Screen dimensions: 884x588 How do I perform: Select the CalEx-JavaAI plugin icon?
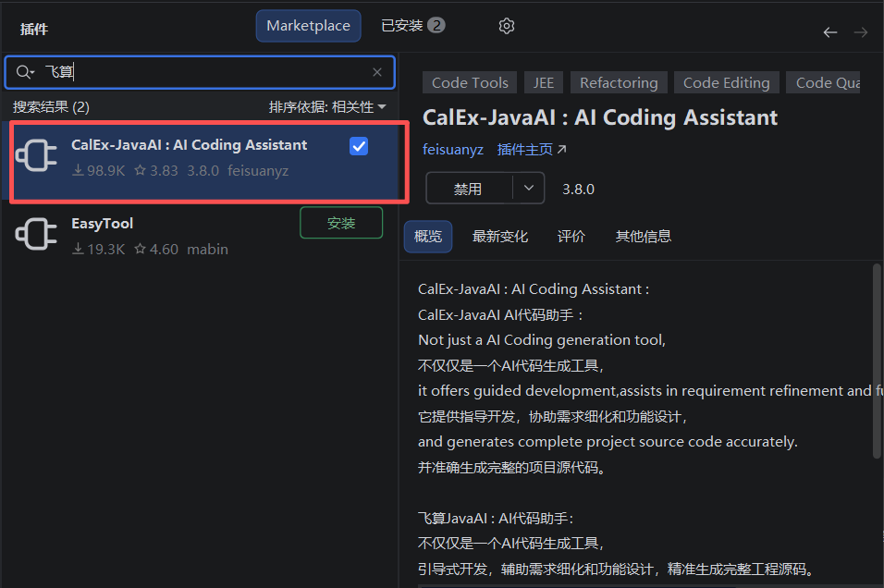click(37, 155)
